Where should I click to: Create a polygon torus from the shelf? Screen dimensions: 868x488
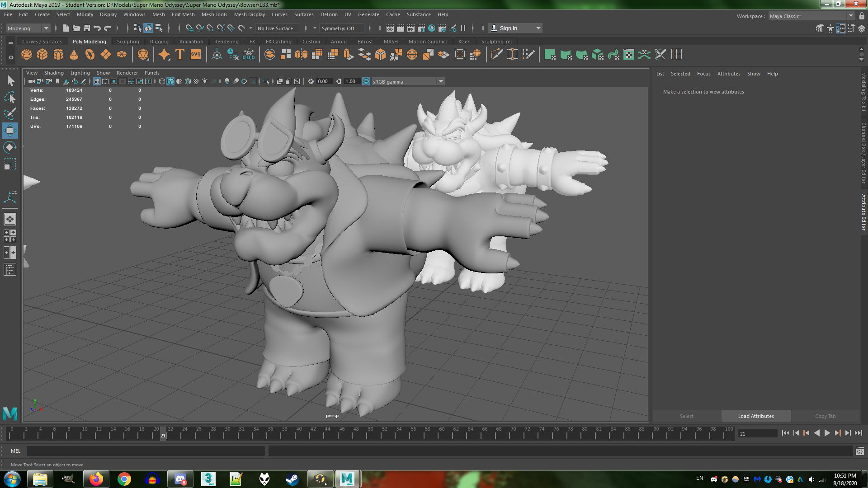(x=90, y=55)
